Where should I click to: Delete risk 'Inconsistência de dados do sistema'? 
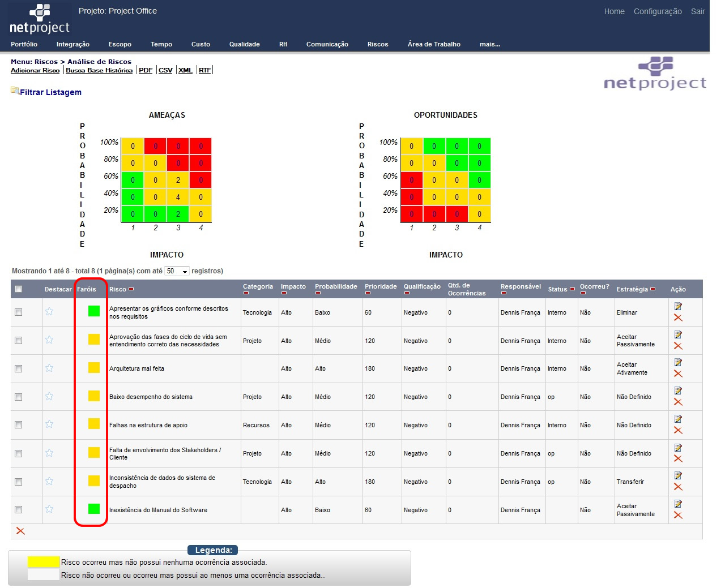click(x=678, y=487)
